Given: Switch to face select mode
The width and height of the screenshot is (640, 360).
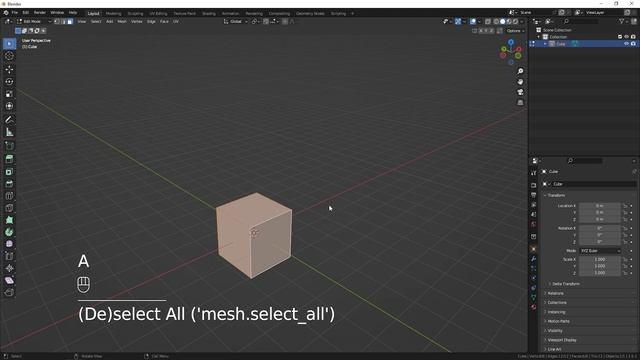Looking at the screenshot, I should coord(70,21).
